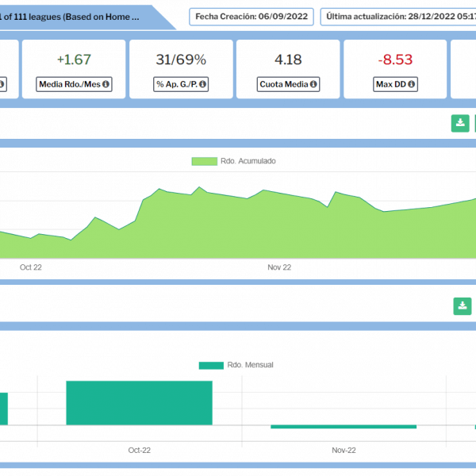This screenshot has width=476, height=476.
Task: Click the Max DD label button
Action: pyautogui.click(x=392, y=84)
